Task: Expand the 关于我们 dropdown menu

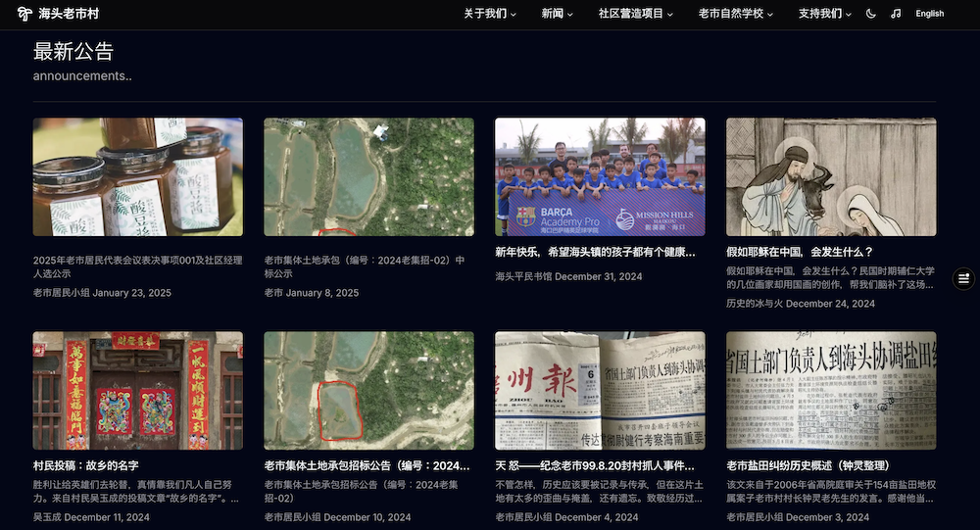Action: coord(490,14)
